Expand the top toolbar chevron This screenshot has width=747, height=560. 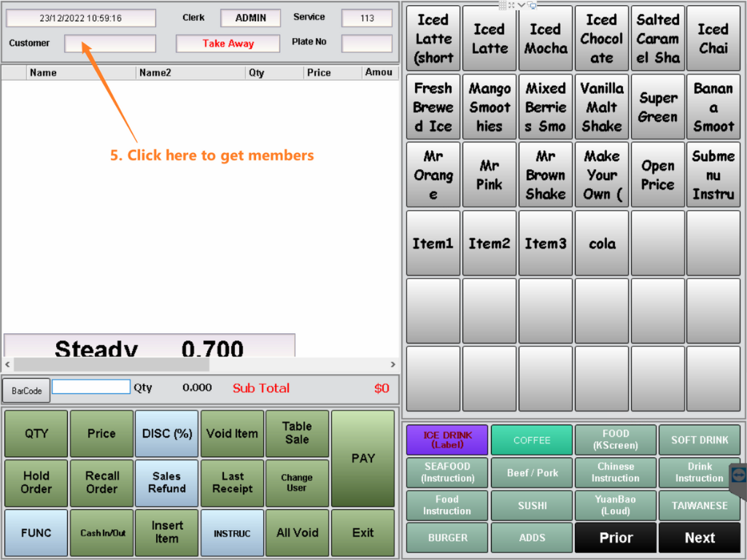tap(522, 5)
